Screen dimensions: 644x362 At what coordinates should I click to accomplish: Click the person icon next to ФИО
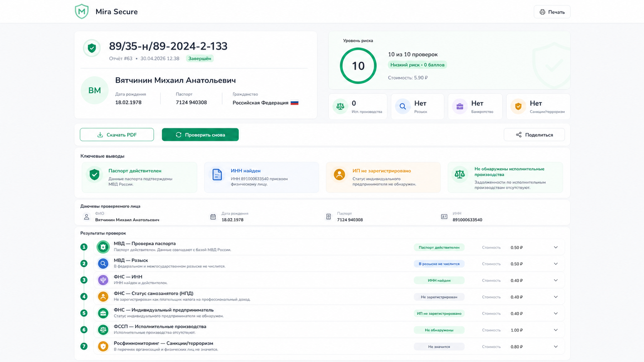pyautogui.click(x=87, y=217)
